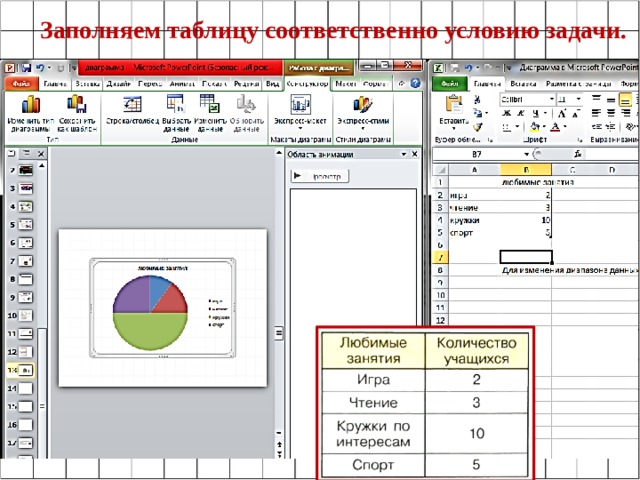Select the pie chart on the slide
Image resolution: width=640 pixels, height=480 pixels.
pyautogui.click(x=150, y=313)
